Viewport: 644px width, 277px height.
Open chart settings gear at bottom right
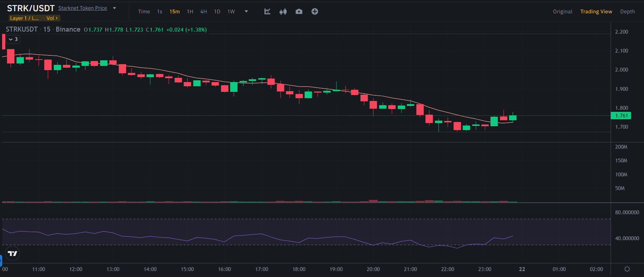[x=627, y=269]
